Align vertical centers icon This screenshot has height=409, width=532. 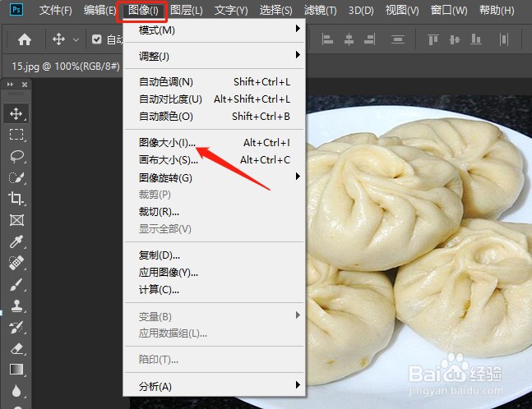pos(455,39)
